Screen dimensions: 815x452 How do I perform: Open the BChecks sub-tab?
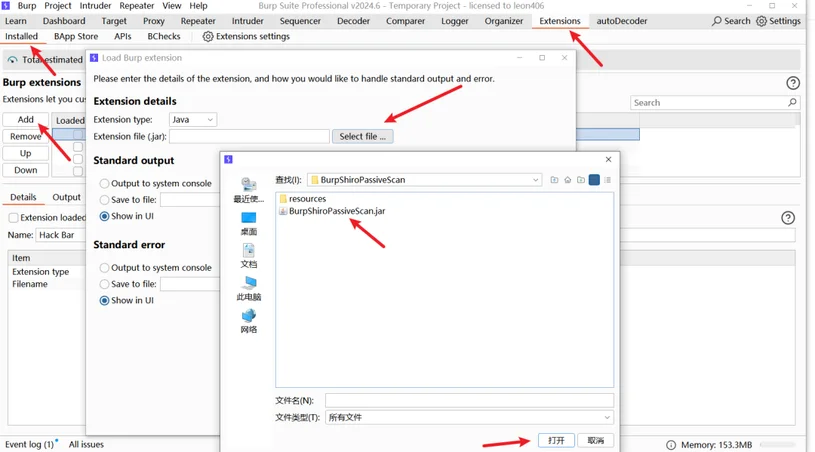click(x=164, y=36)
